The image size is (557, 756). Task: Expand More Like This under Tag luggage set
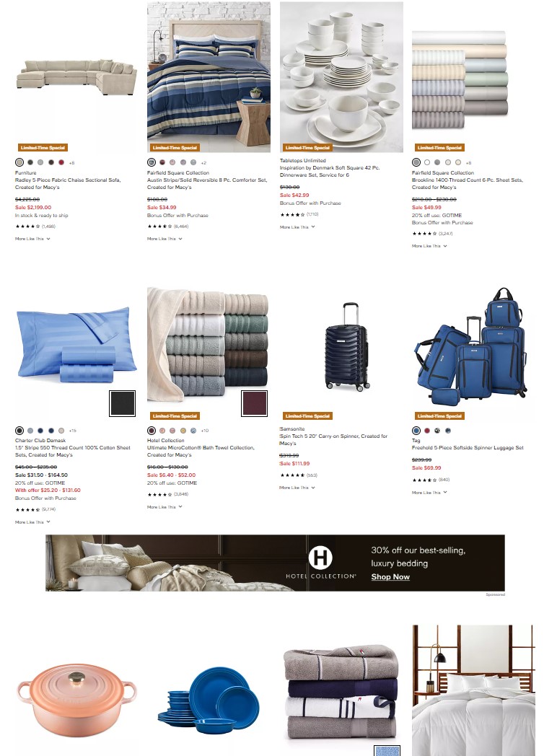point(429,493)
